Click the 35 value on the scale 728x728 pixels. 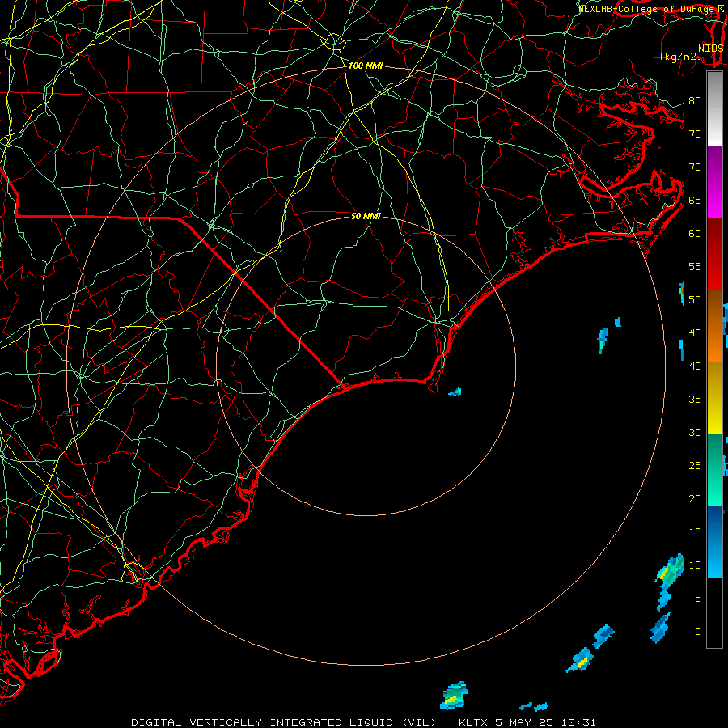point(695,400)
